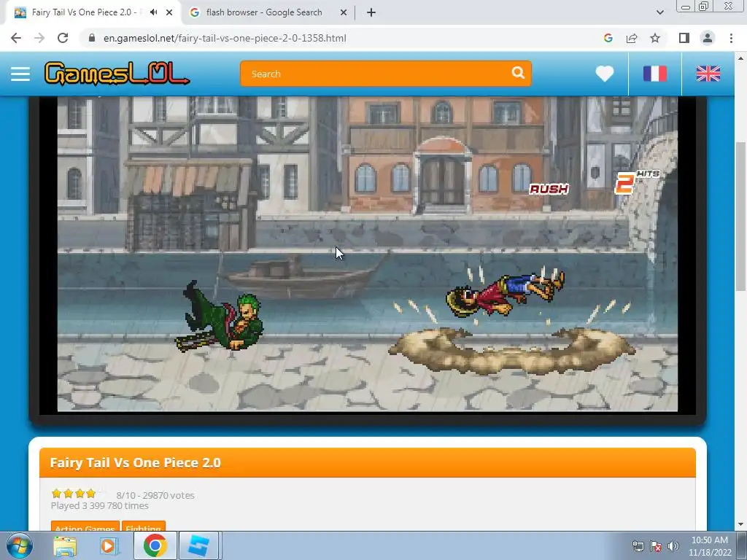Open network status tray icon
Image resolution: width=747 pixels, height=560 pixels.
tap(638, 546)
